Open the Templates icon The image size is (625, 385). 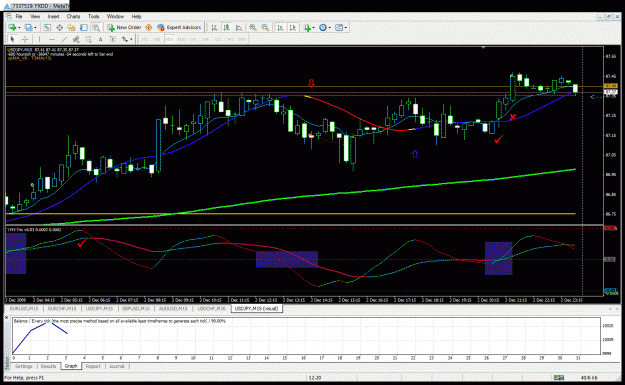coord(339,28)
